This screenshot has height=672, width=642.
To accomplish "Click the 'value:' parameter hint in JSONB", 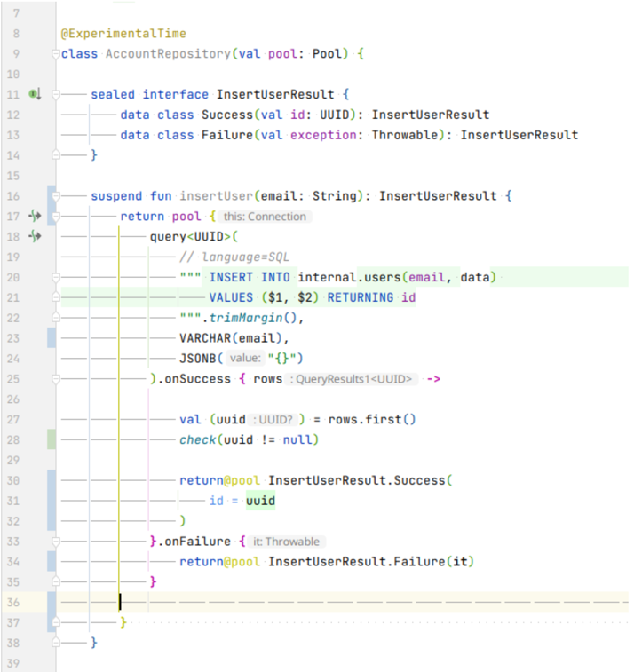I will [244, 359].
